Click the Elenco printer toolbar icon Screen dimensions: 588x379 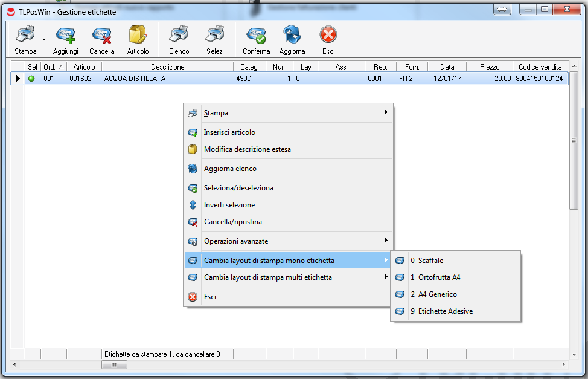click(x=179, y=36)
